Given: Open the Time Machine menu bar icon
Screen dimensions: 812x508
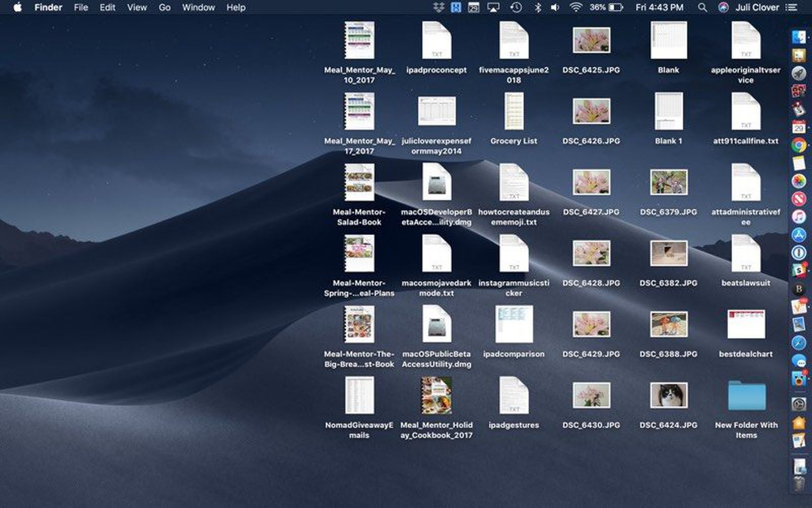Looking at the screenshot, I should [516, 7].
